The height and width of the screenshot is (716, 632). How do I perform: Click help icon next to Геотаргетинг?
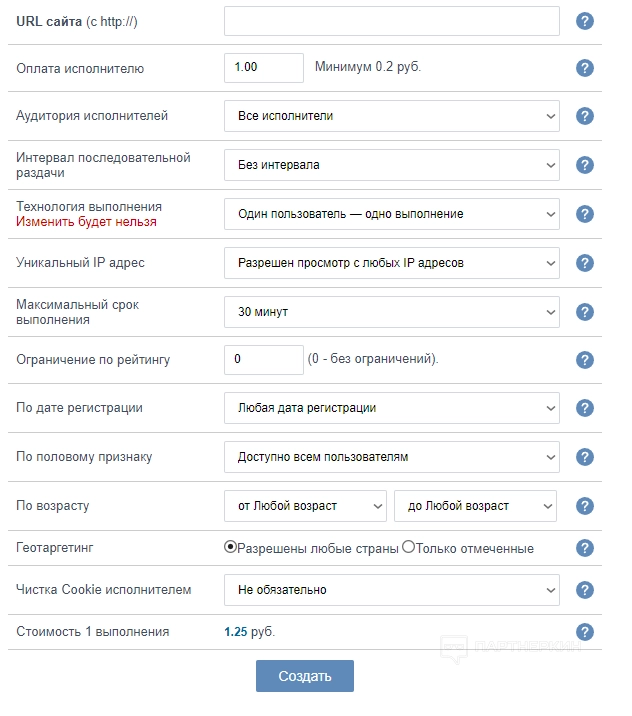(x=585, y=548)
